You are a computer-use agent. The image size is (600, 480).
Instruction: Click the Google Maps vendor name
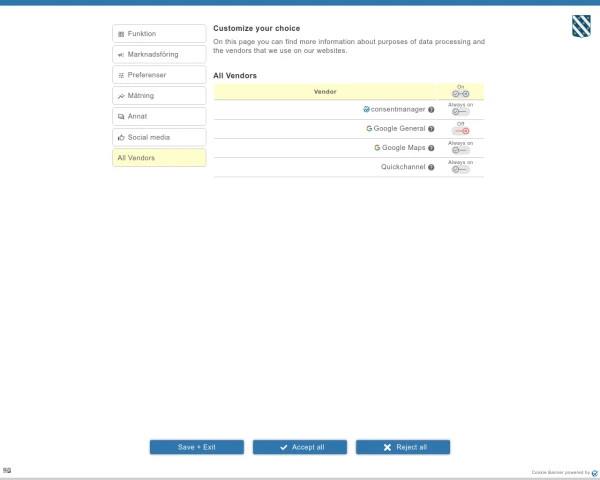click(404, 148)
